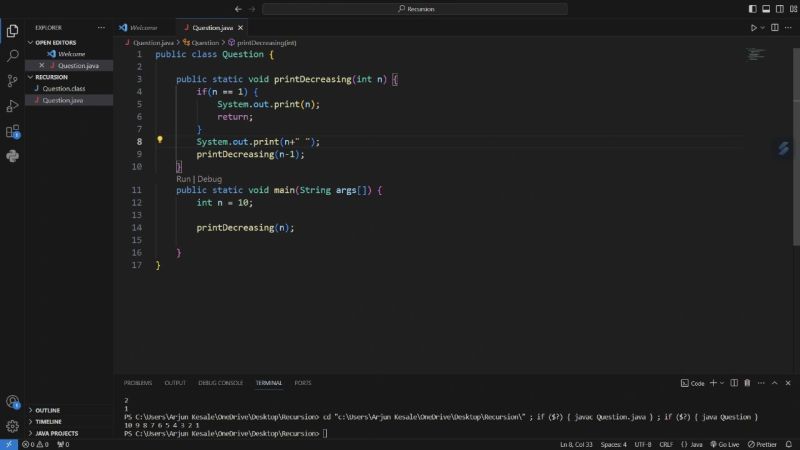Image resolution: width=800 pixels, height=450 pixels.
Task: Open the run options dropdown arrow
Action: point(763,28)
